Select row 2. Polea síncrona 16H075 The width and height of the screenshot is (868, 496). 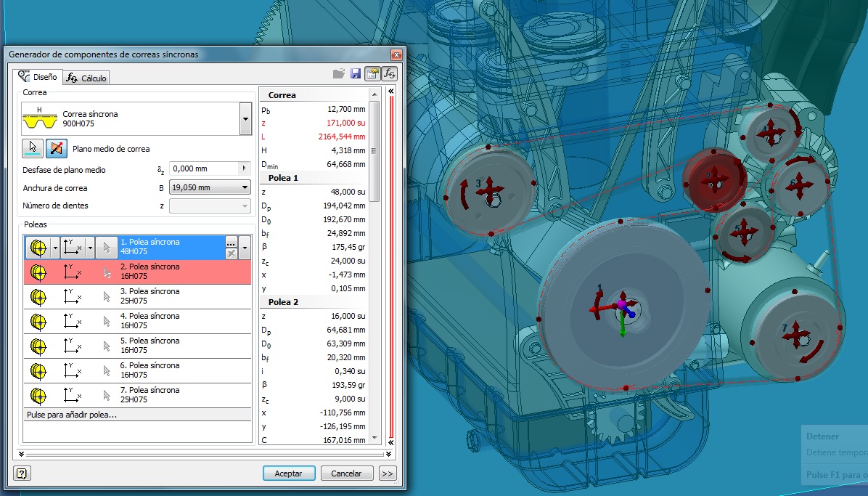tap(137, 272)
